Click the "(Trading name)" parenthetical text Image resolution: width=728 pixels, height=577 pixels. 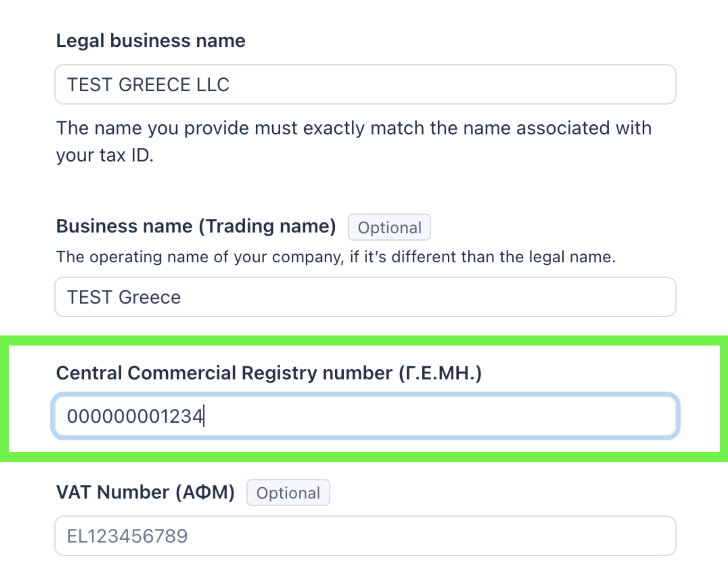(x=268, y=226)
